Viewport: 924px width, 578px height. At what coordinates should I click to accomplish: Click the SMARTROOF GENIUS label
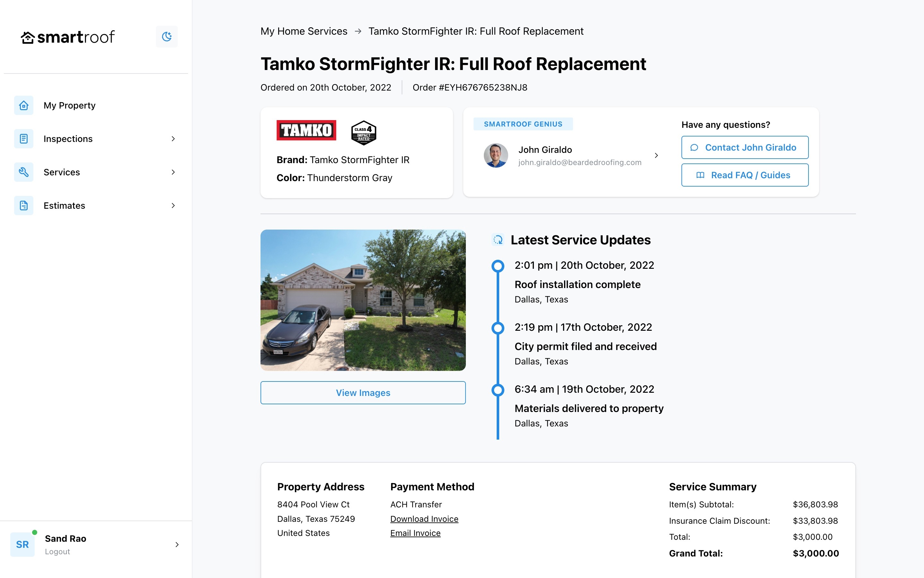tap(523, 124)
